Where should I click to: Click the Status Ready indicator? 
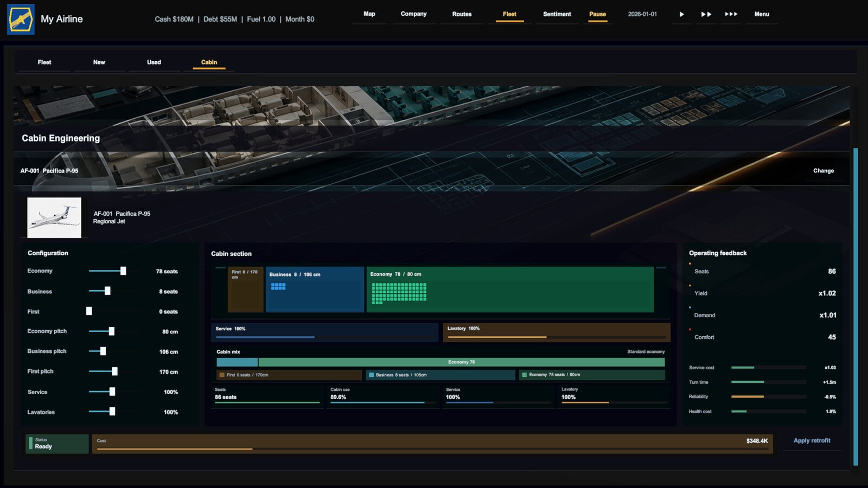pos(57,444)
